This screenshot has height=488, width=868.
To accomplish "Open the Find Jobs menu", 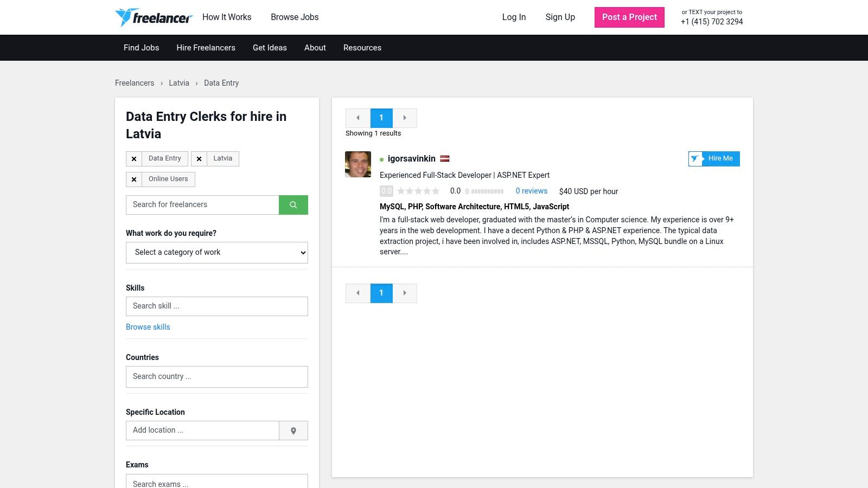I will pyautogui.click(x=142, y=48).
